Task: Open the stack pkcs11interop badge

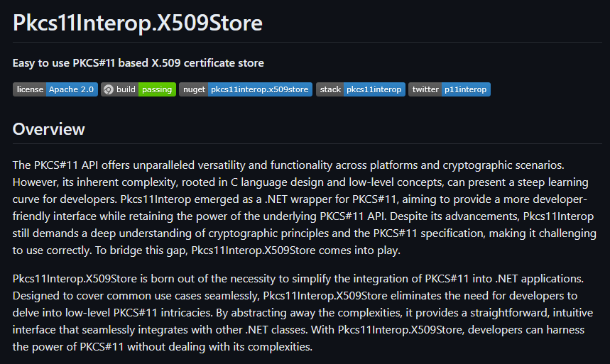Action: tap(361, 89)
